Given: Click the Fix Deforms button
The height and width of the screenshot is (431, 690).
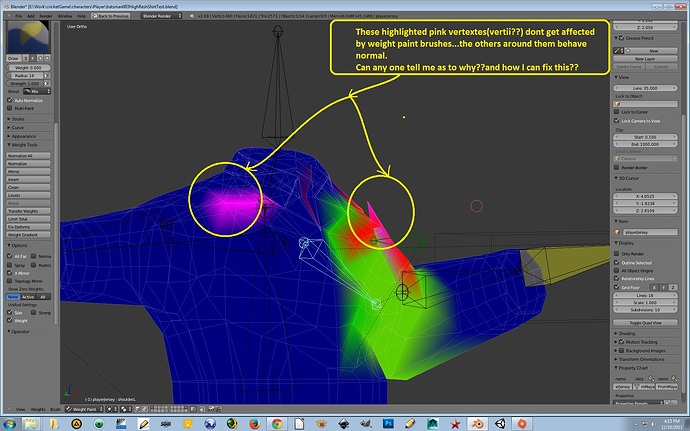Looking at the screenshot, I should [28, 227].
